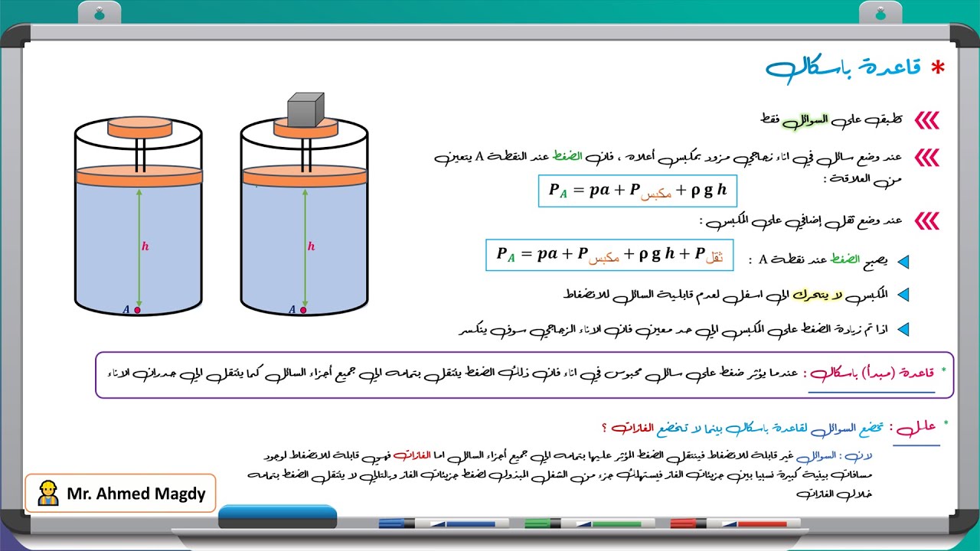980x551 pixels.
Task: Click the red point A in the left cylinder
Action: [x=138, y=310]
